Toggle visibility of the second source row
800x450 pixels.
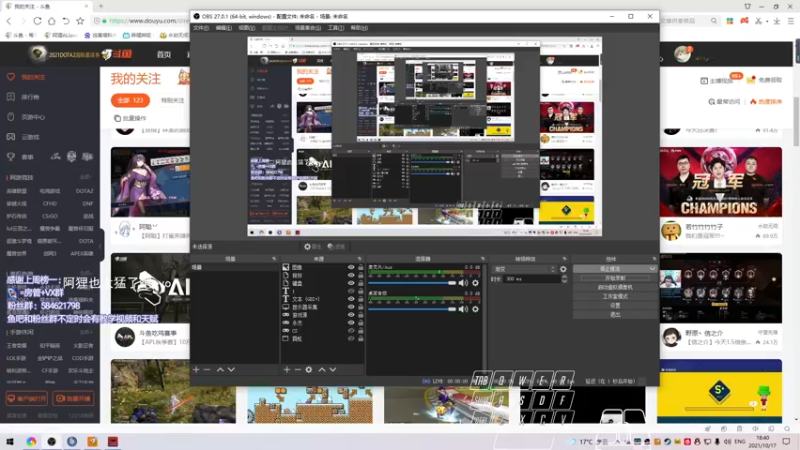(351, 275)
